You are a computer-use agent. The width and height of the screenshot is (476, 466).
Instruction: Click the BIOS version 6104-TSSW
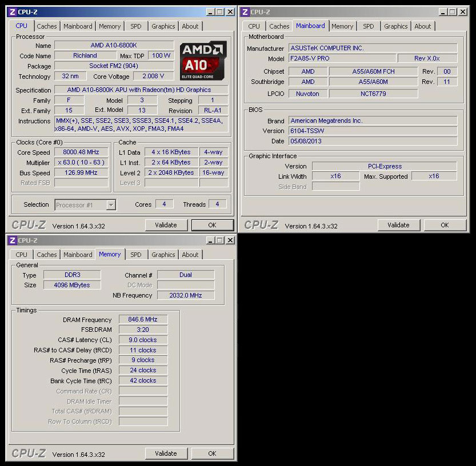pyautogui.click(x=373, y=131)
